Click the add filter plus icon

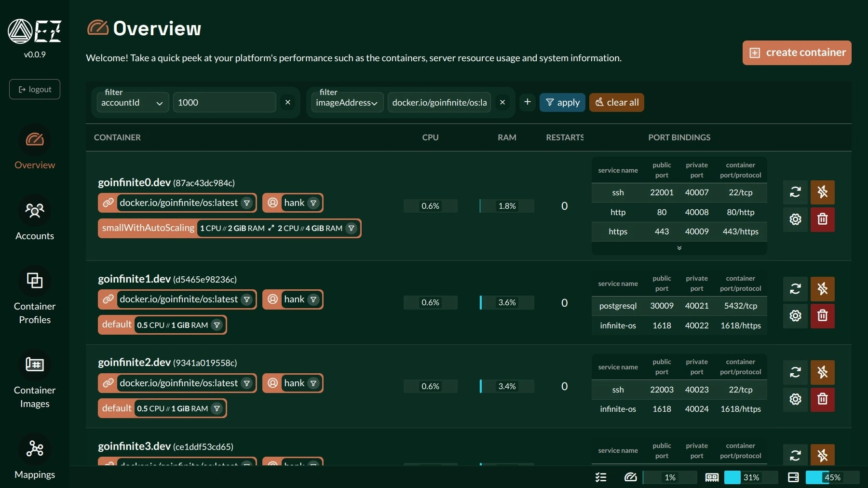click(527, 102)
